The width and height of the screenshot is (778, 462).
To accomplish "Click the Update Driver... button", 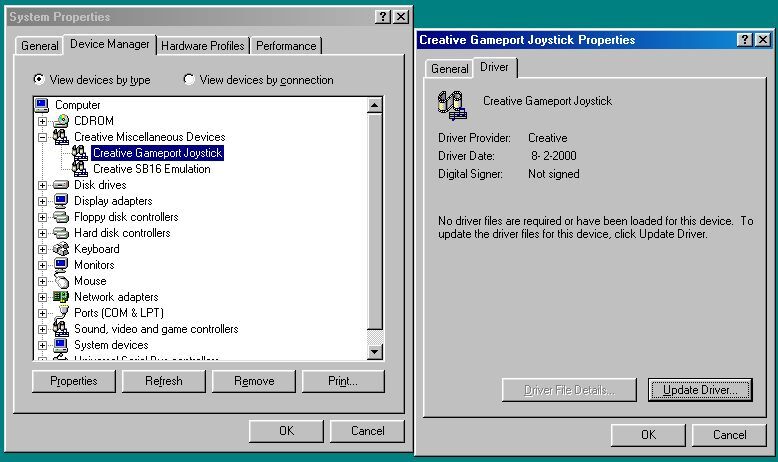I will [700, 390].
